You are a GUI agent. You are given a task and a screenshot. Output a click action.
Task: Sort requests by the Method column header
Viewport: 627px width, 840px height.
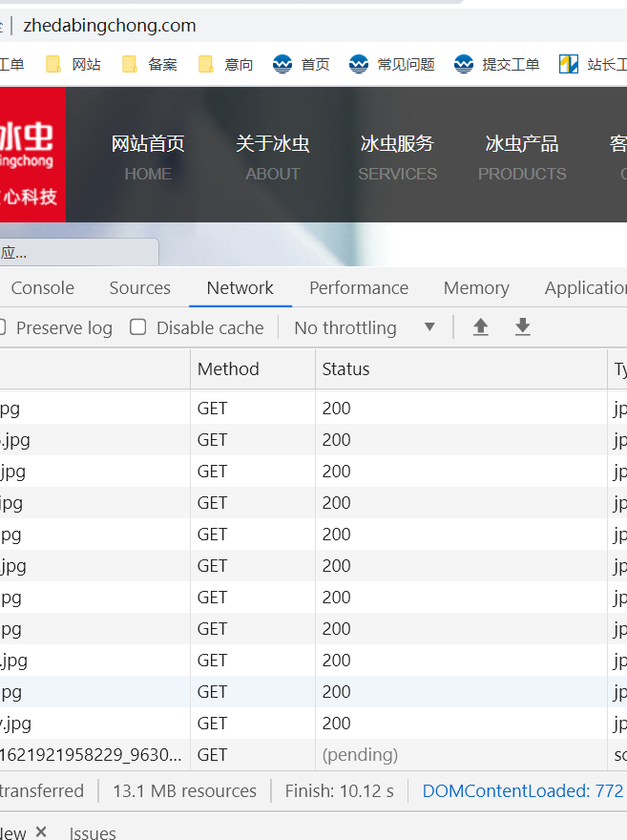228,368
